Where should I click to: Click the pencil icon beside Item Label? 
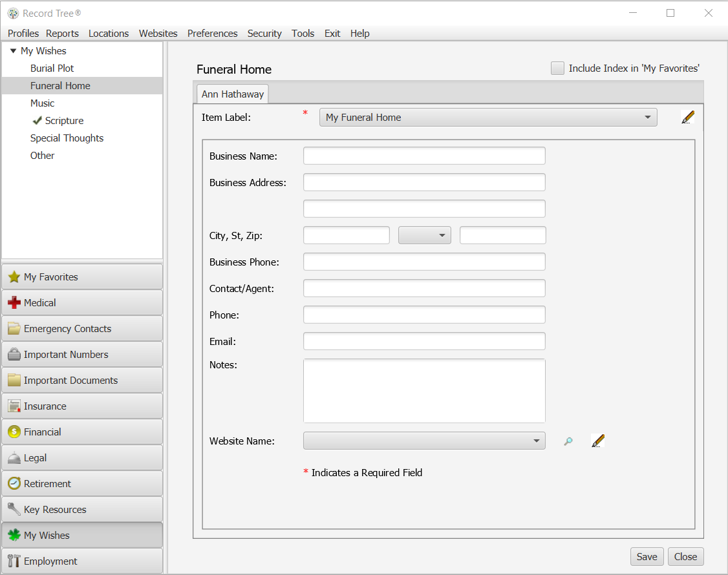click(x=687, y=117)
